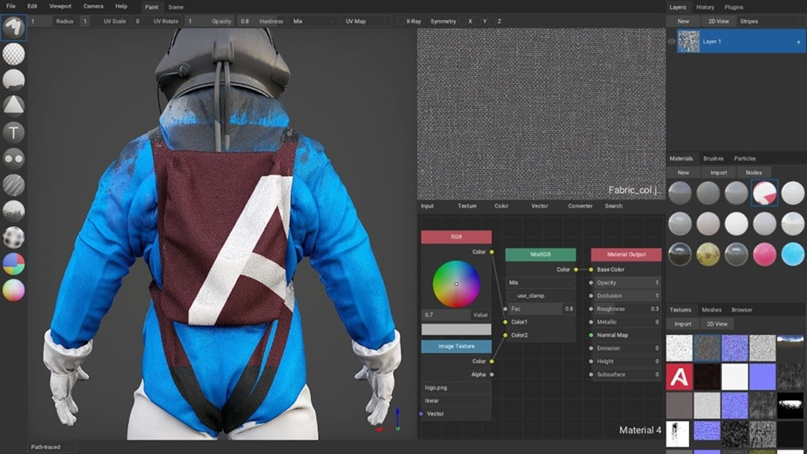Select the Fill tool icon
The width and height of the screenshot is (807, 454).
coord(14,80)
